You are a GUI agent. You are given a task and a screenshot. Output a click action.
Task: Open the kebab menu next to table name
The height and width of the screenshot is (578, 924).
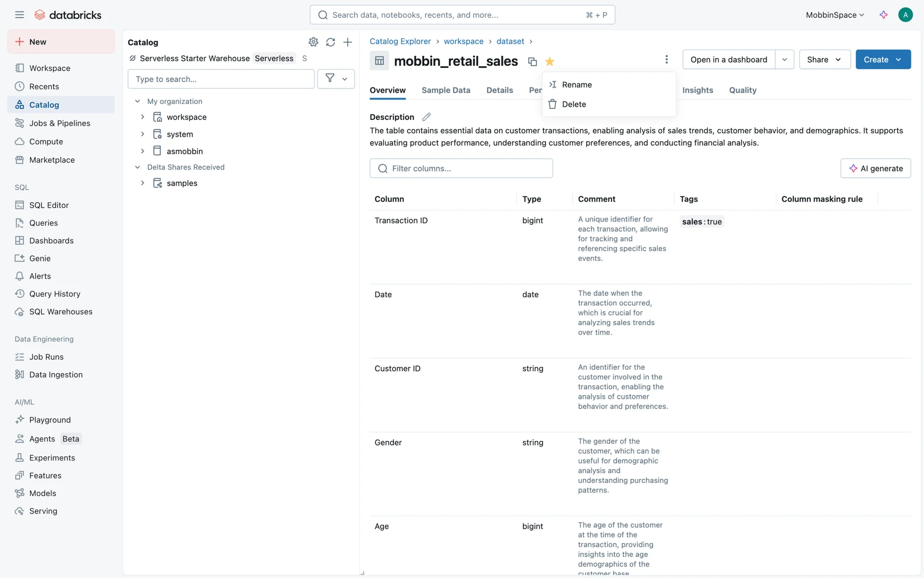[x=666, y=59]
